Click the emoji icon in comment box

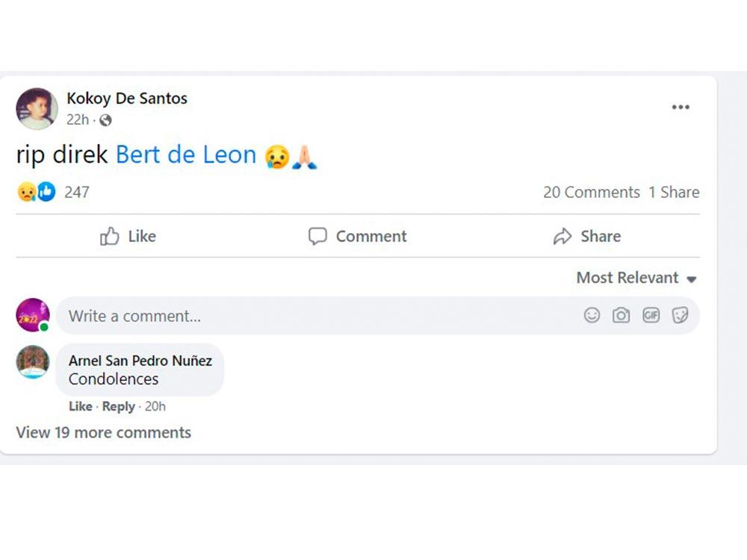pos(592,316)
